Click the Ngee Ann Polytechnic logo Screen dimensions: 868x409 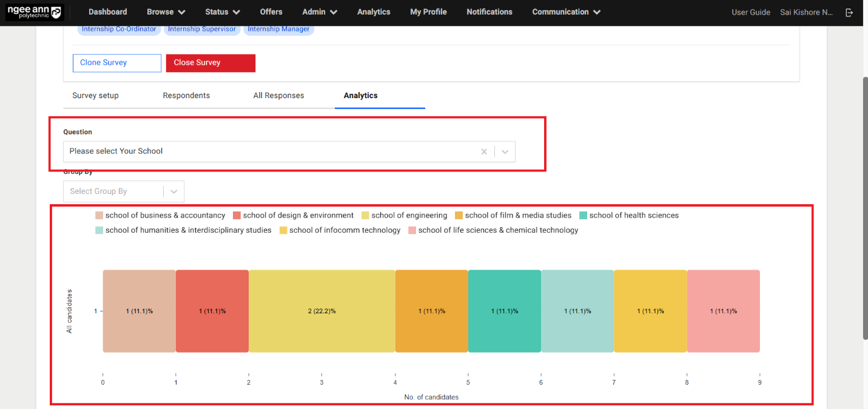[34, 12]
